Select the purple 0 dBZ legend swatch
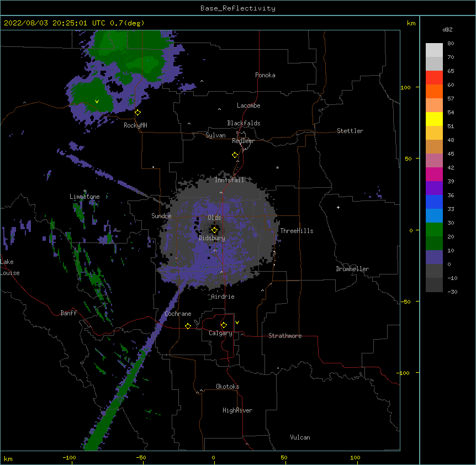The width and height of the screenshot is (476, 465). pyautogui.click(x=434, y=257)
